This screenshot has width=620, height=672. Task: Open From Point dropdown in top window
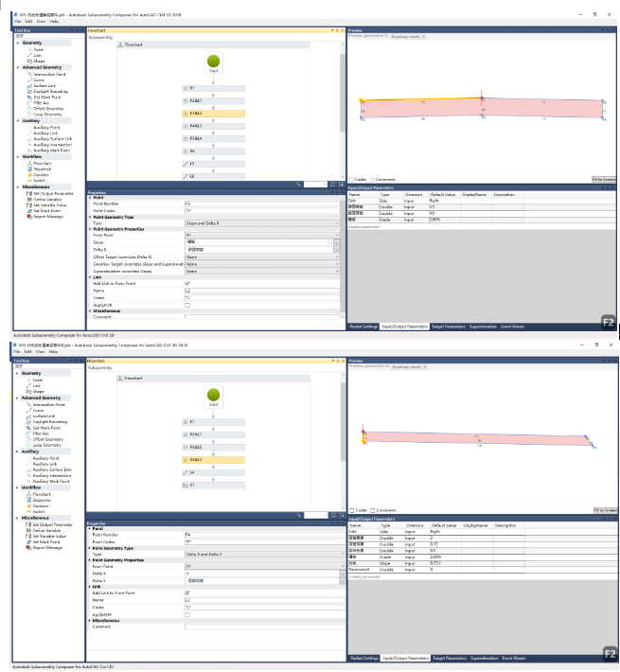pyautogui.click(x=262, y=235)
